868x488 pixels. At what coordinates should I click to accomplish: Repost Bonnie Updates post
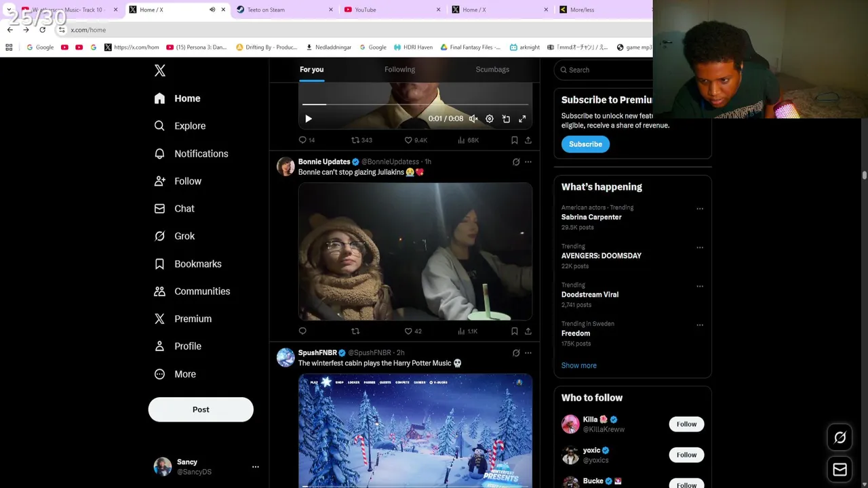[x=355, y=331]
